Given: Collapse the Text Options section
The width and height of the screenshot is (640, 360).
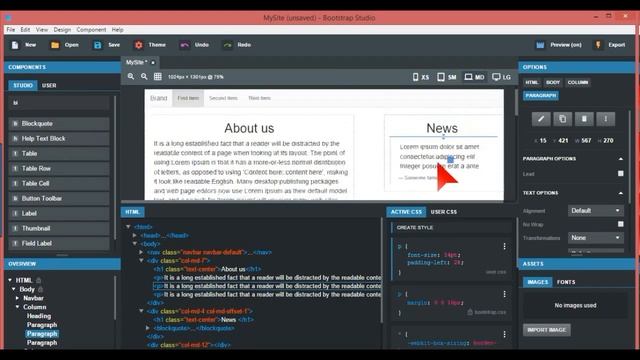Looking at the screenshot, I should tap(620, 193).
